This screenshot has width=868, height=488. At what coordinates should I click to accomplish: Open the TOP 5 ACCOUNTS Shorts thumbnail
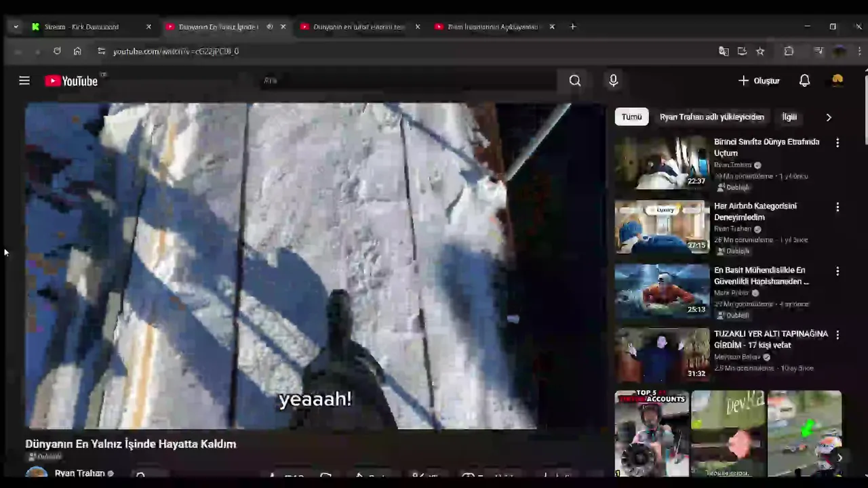click(652, 434)
